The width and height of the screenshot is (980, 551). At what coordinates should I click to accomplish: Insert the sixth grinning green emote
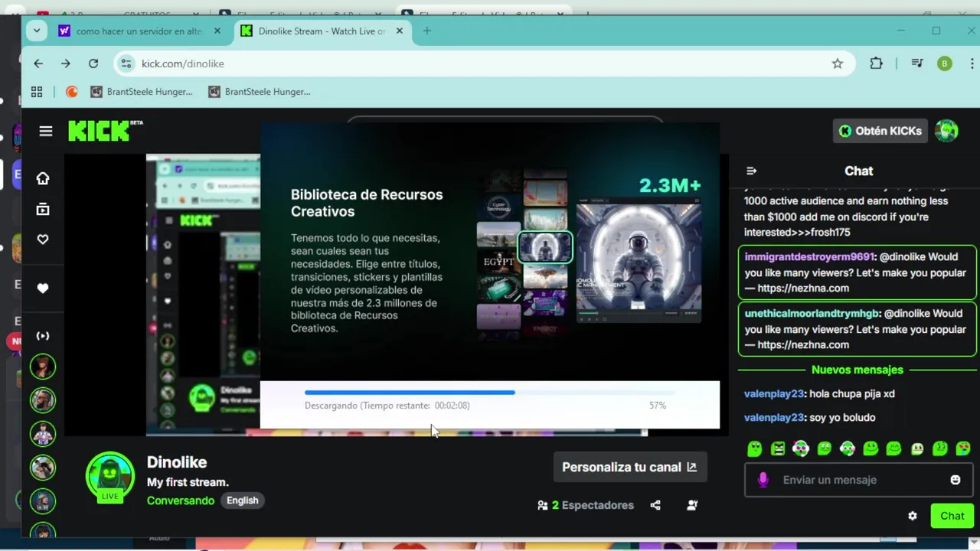point(871,449)
